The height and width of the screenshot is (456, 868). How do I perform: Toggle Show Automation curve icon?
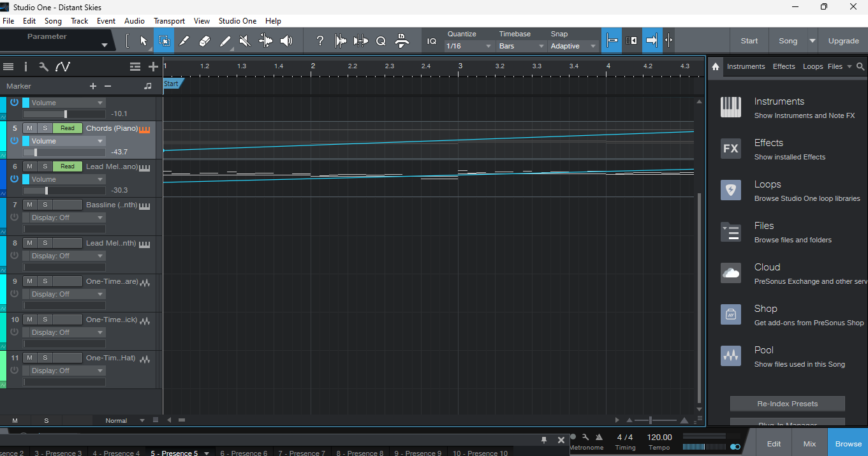(x=63, y=66)
